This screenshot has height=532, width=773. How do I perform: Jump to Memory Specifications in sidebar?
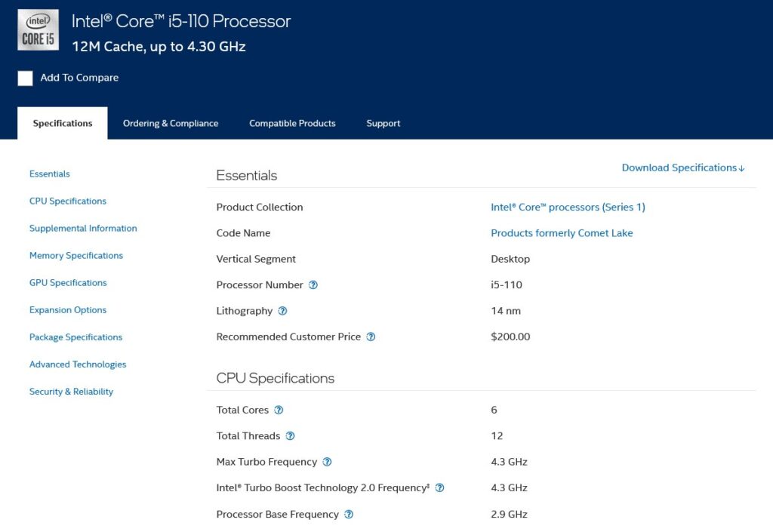[x=76, y=256]
